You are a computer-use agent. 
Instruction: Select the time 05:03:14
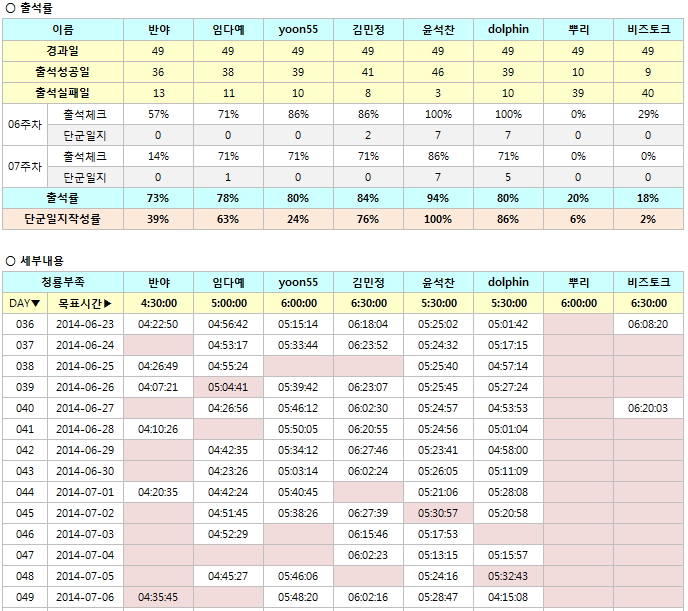pos(298,471)
